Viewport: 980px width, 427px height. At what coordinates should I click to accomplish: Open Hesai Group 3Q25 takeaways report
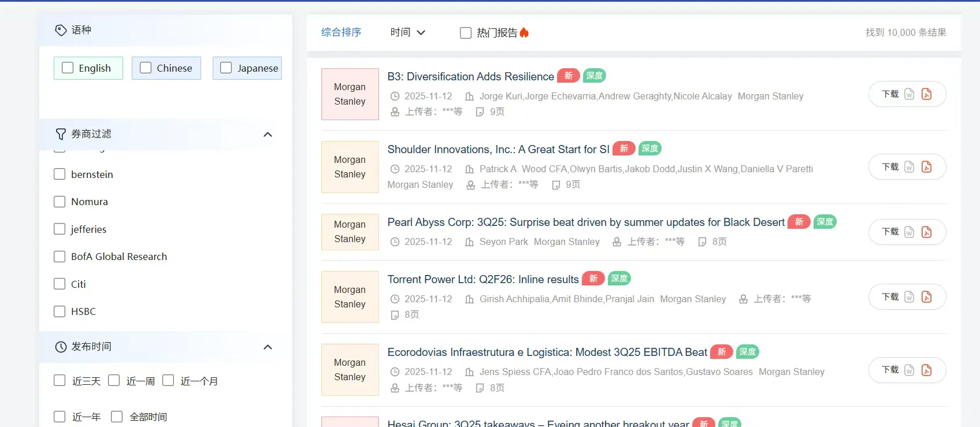[x=538, y=423]
